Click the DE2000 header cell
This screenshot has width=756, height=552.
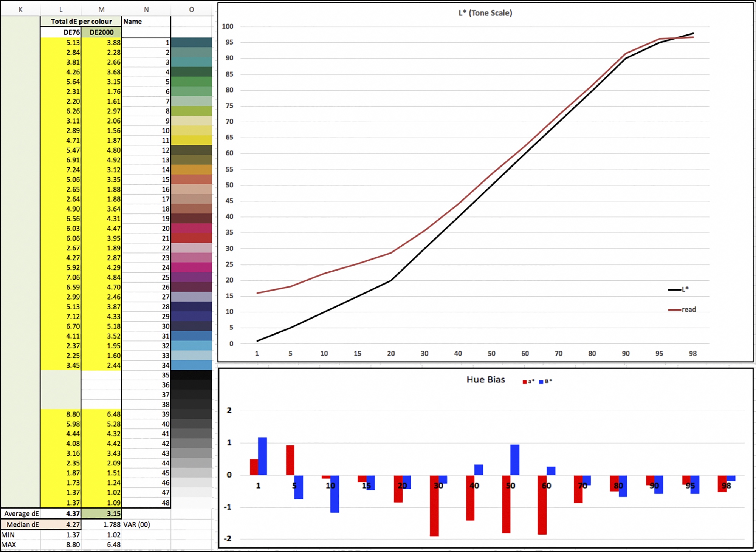(101, 32)
